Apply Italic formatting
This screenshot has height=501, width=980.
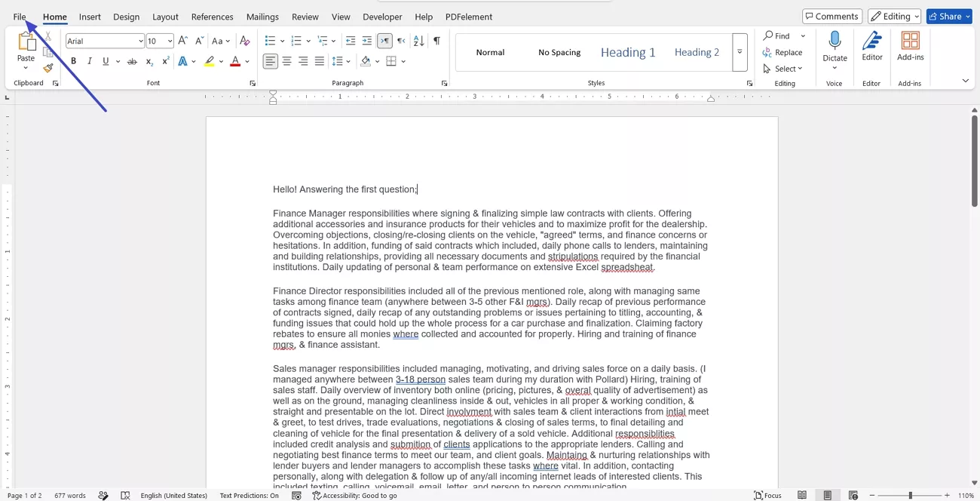[90, 61]
